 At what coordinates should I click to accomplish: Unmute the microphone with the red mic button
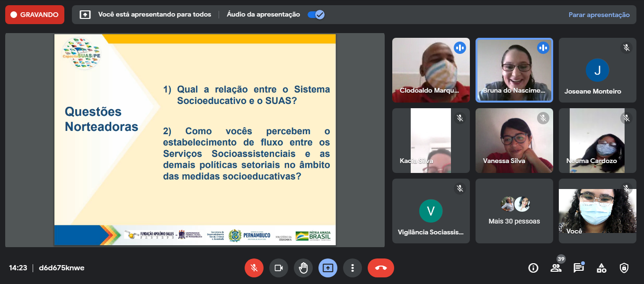[254, 268]
